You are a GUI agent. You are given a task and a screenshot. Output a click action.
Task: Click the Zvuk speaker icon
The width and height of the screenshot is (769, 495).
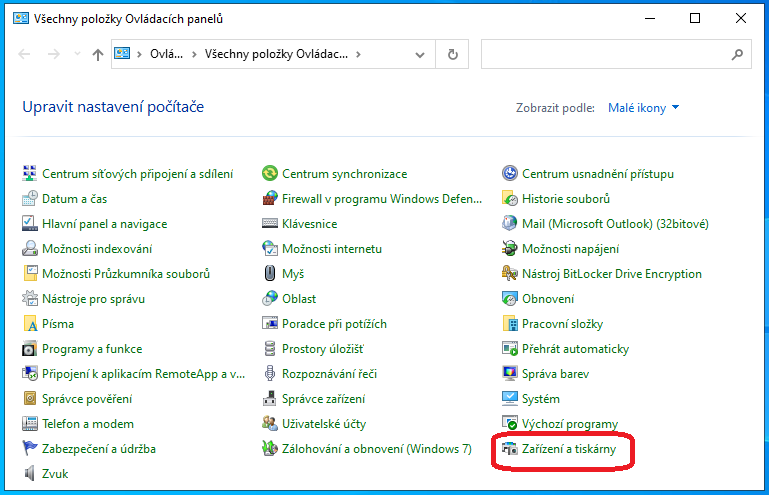pos(29,473)
